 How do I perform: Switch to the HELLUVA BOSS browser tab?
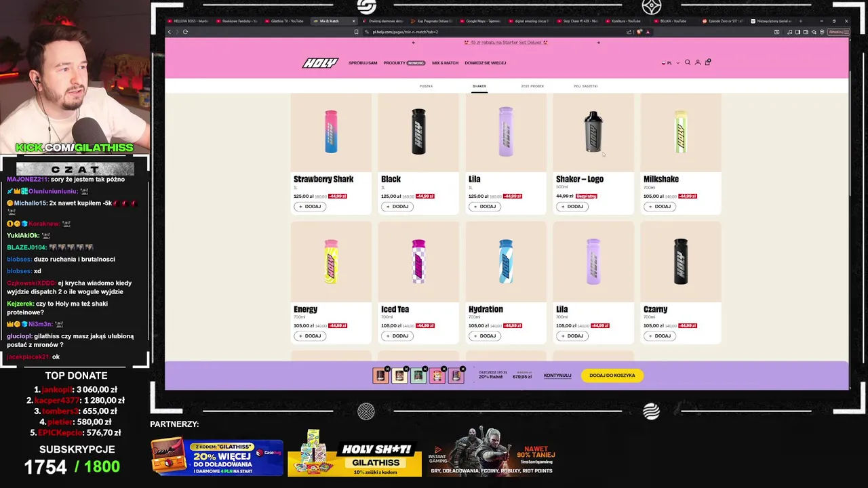click(x=186, y=21)
